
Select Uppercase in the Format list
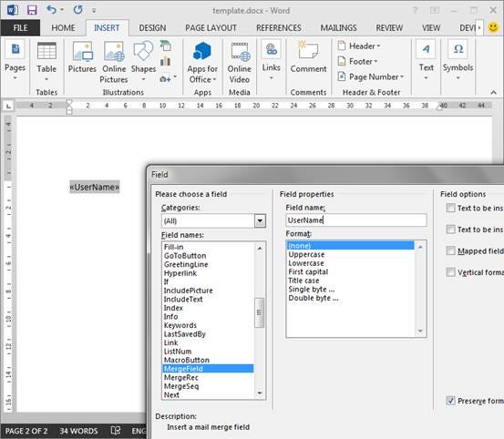coord(306,254)
